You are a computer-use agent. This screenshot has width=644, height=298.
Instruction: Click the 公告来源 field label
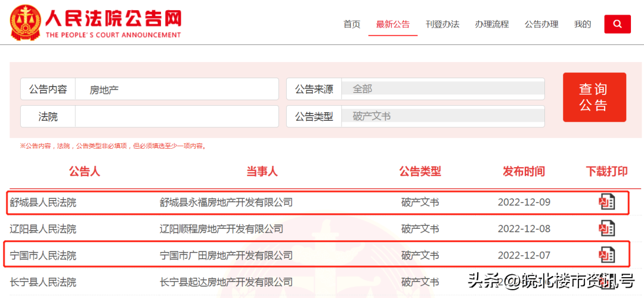point(314,89)
